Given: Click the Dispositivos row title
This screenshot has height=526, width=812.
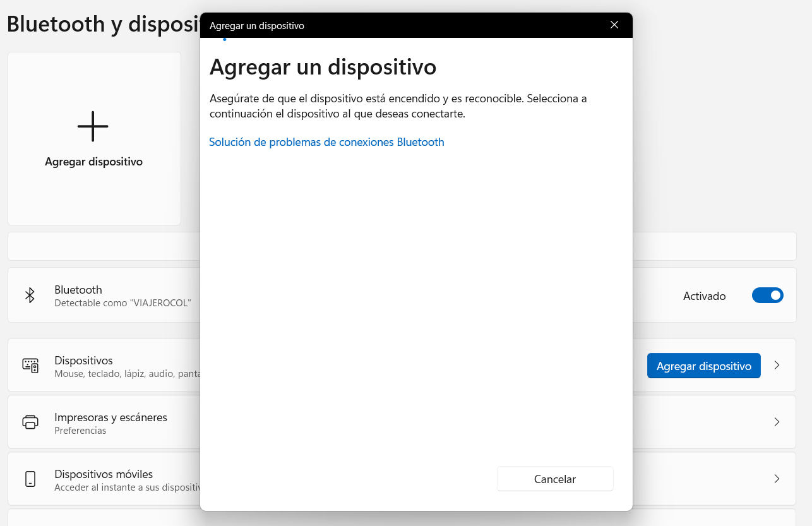Looking at the screenshot, I should pos(83,361).
